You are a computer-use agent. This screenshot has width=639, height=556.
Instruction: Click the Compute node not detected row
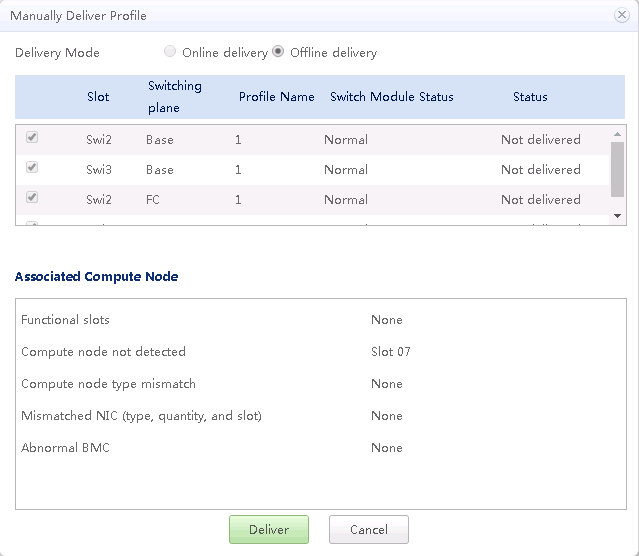[x=103, y=352]
